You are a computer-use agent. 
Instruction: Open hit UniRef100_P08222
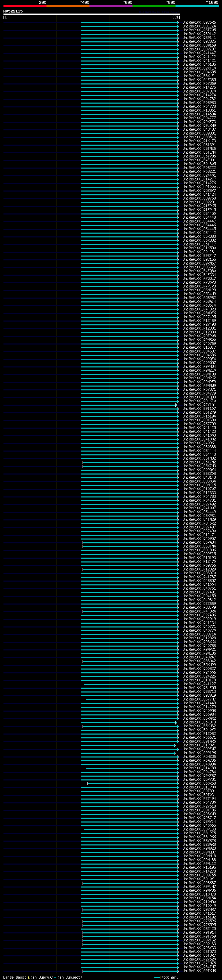199,168
